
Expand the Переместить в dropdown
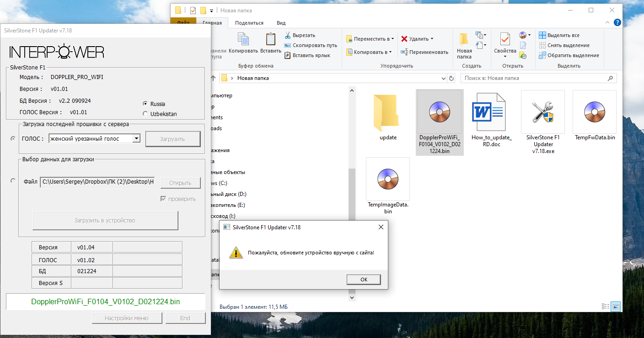[392, 39]
